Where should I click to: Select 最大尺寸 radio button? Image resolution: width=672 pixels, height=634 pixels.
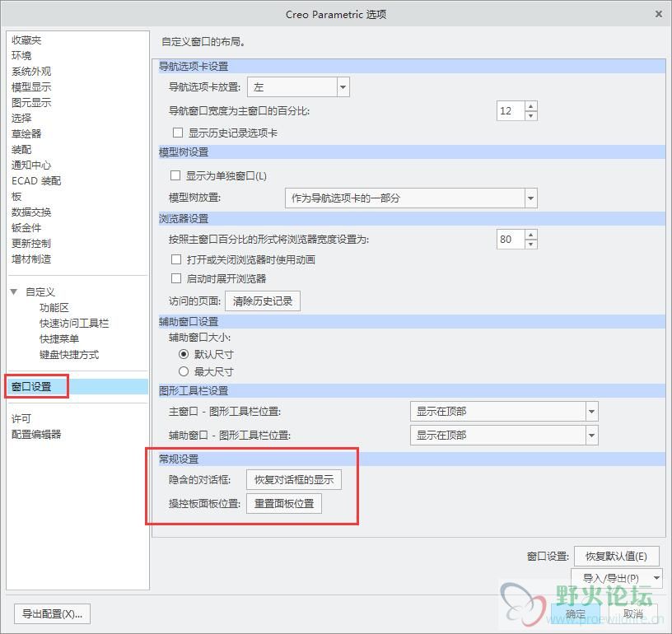[184, 371]
